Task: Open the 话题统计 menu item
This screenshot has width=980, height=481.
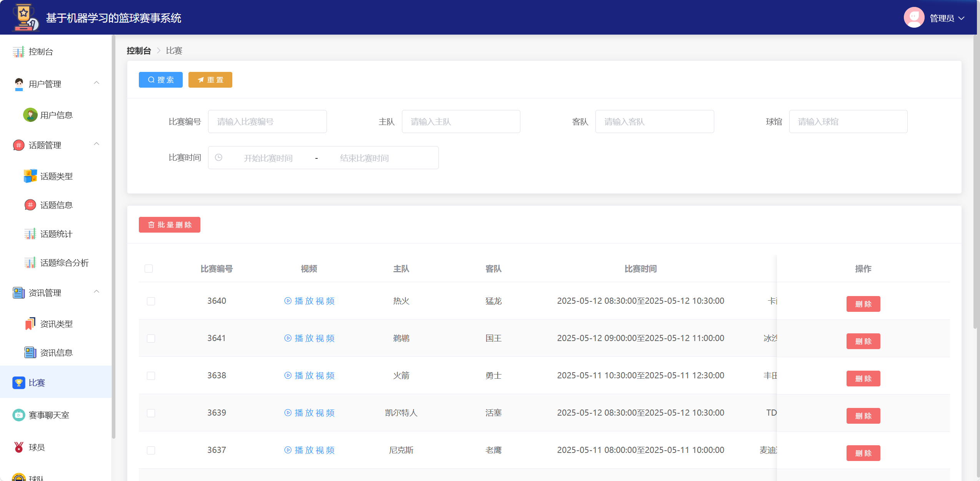Action: click(56, 234)
